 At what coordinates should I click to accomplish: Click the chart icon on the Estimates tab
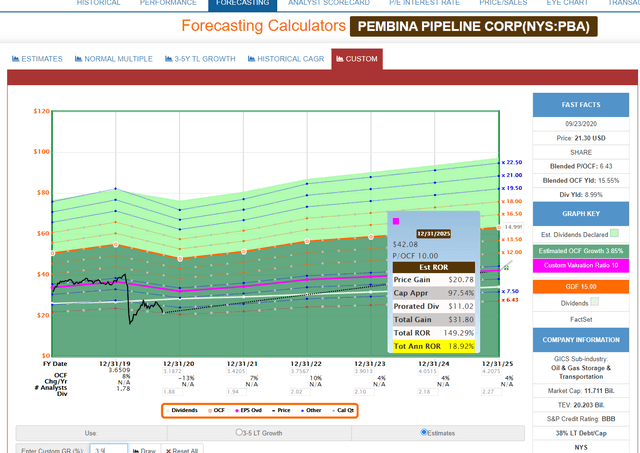tap(16, 59)
